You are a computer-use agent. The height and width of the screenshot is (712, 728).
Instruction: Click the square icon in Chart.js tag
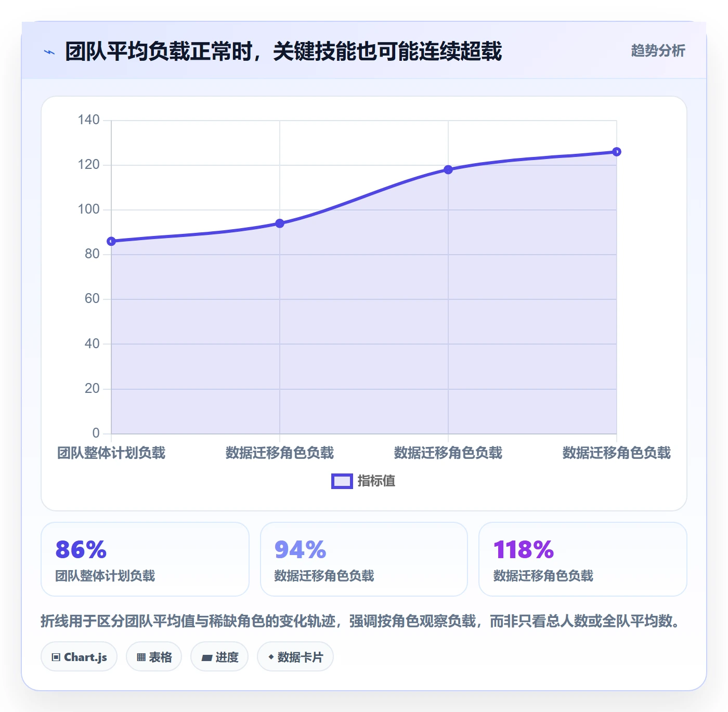coord(56,657)
